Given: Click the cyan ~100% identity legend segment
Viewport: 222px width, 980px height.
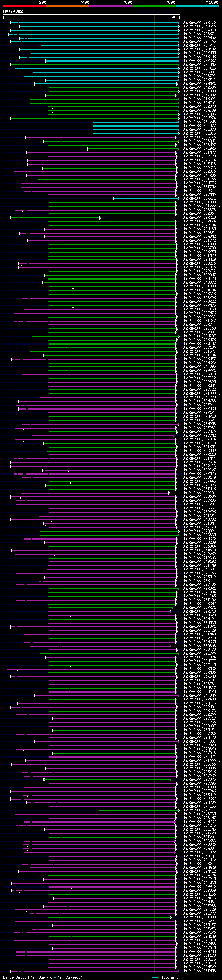Looking at the screenshot, I should click(x=197, y=6).
